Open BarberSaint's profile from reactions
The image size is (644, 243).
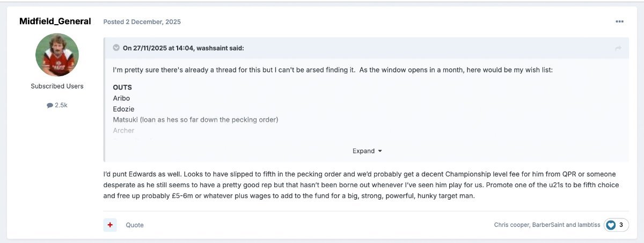[550, 225]
